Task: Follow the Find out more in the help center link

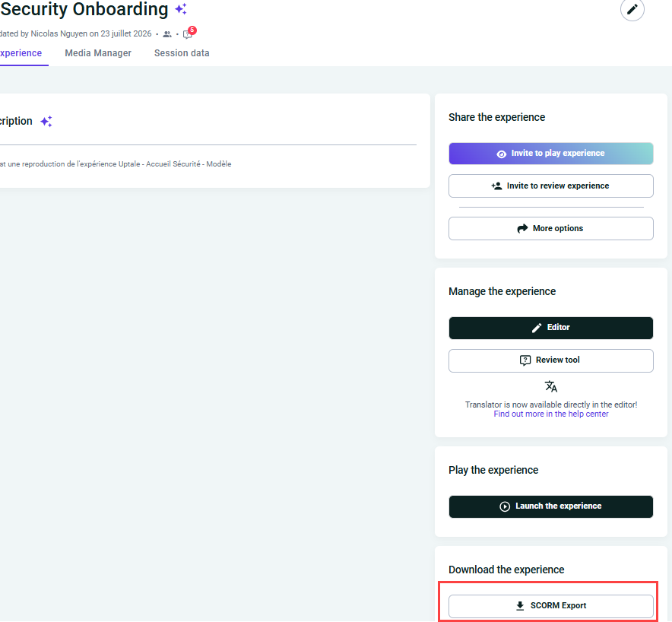Action: click(550, 414)
